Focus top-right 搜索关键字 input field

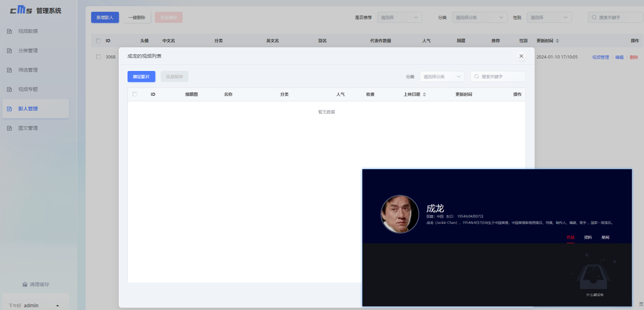pyautogui.click(x=615, y=17)
